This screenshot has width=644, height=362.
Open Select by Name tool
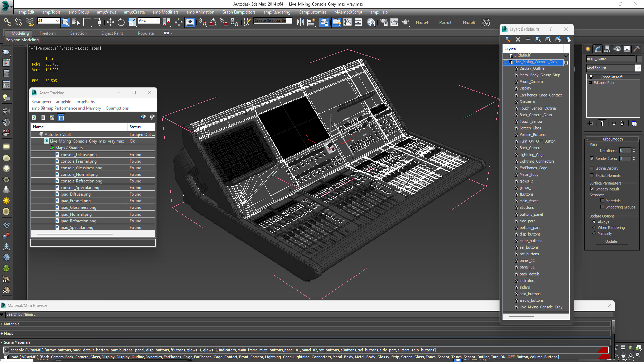(x=76, y=22)
